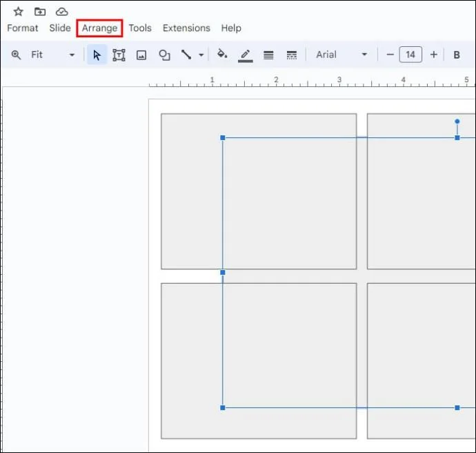Click the selection's rotation handle circle

tap(457, 122)
